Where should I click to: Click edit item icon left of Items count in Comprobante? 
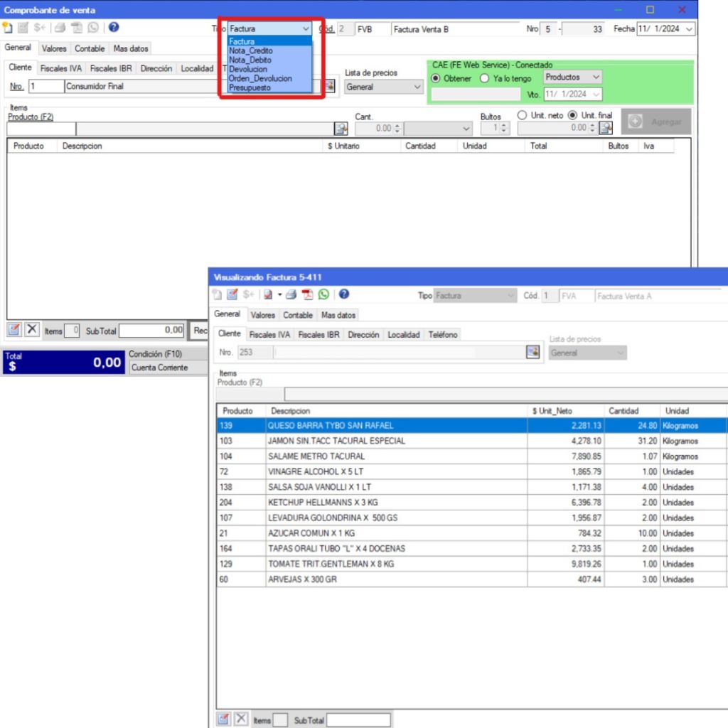14,330
